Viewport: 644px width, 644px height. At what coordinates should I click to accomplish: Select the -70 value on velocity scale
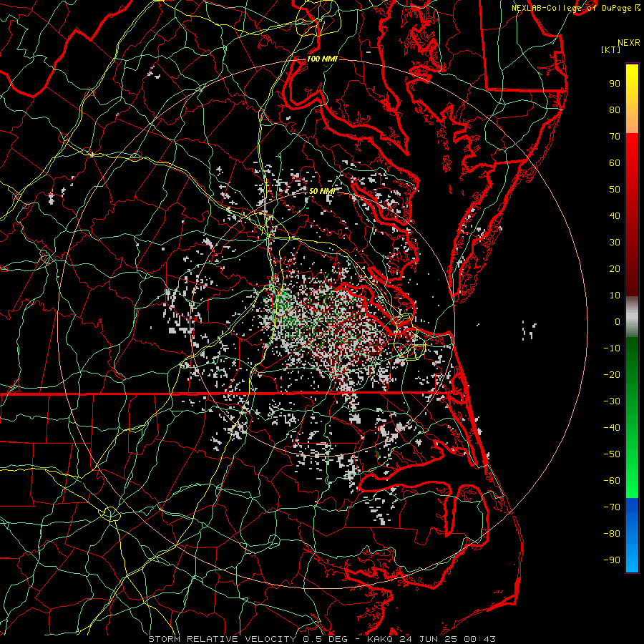pos(612,507)
